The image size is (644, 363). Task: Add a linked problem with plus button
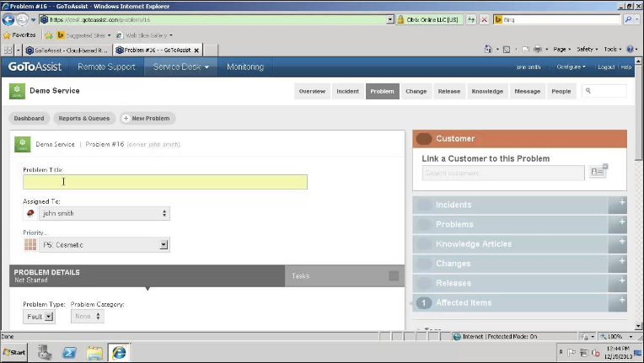[x=617, y=224]
